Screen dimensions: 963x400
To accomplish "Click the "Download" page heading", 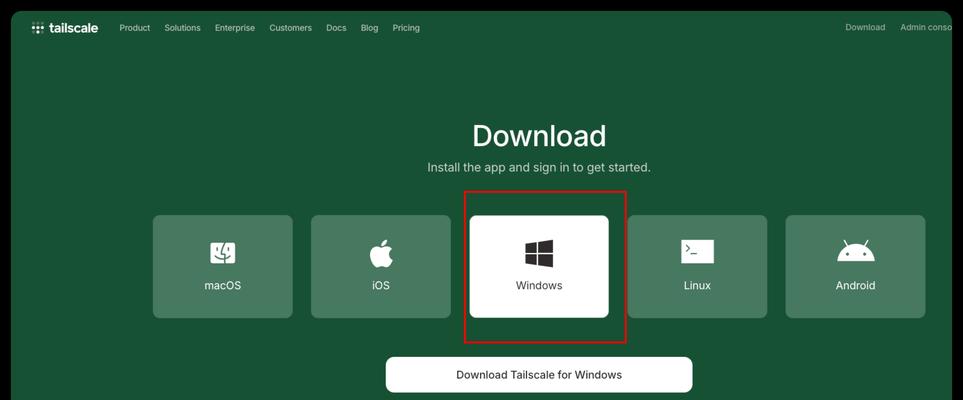I will click(539, 136).
